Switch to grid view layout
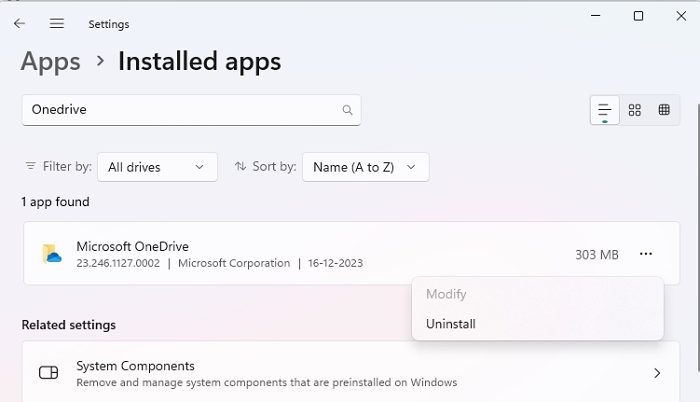700x402 pixels. point(634,110)
